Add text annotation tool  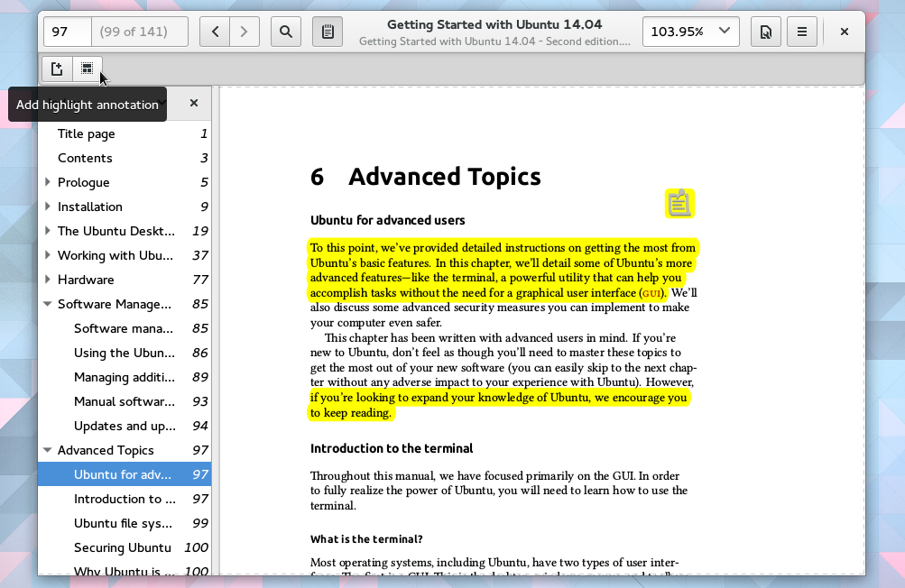coord(57,69)
